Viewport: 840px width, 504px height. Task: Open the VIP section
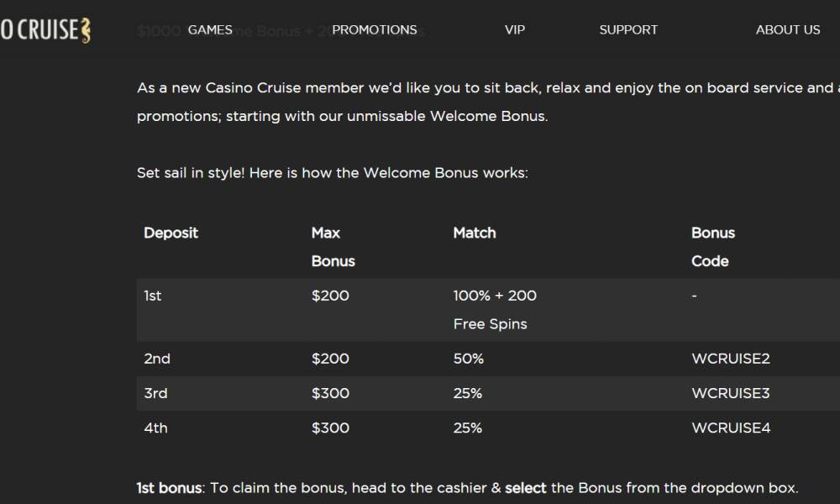point(515,29)
